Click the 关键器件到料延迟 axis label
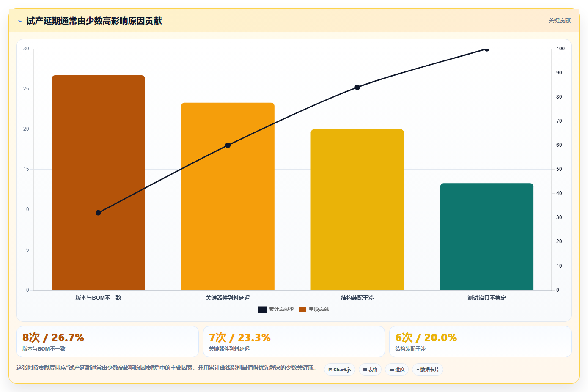 click(228, 298)
